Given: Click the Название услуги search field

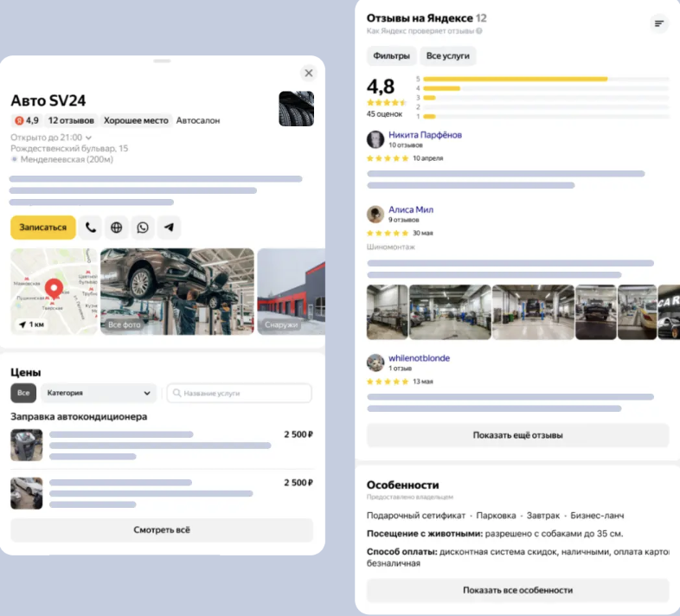Looking at the screenshot, I should 239,393.
